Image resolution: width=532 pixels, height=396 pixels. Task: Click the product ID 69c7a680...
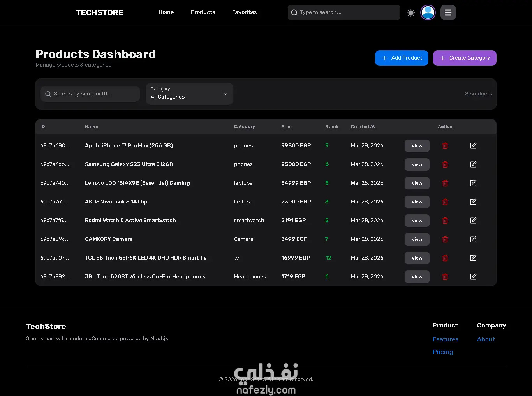(55, 146)
